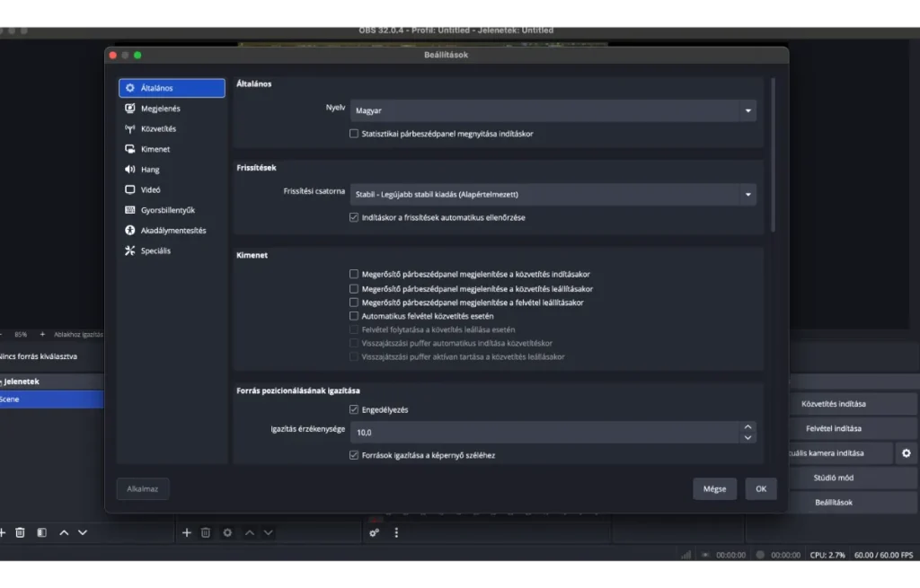Click the Speciális tools icon
The image size is (920, 588).
point(129,251)
